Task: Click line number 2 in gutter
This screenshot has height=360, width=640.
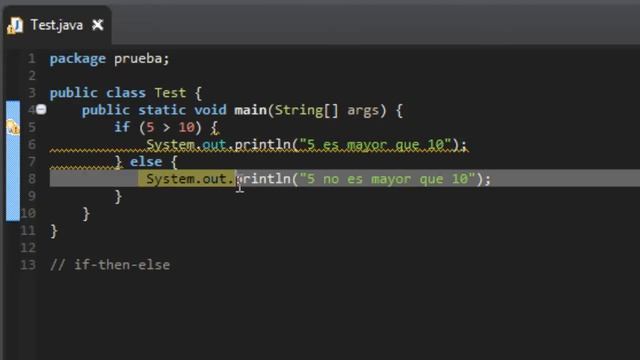Action: coord(32,76)
